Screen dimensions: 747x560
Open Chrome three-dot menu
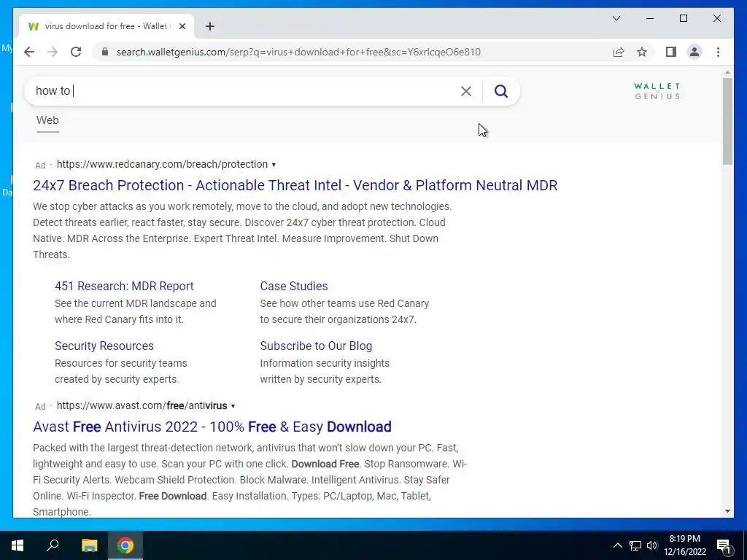(718, 52)
